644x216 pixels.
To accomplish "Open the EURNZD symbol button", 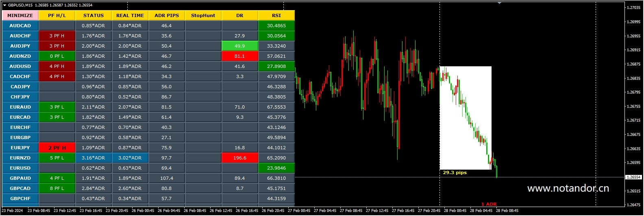I will click(x=20, y=158).
